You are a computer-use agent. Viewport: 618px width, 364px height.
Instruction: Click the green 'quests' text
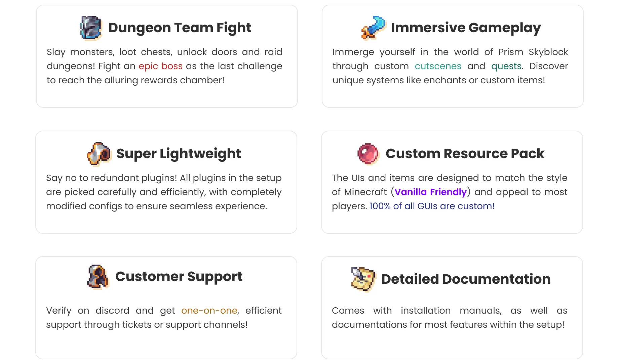coord(506,66)
